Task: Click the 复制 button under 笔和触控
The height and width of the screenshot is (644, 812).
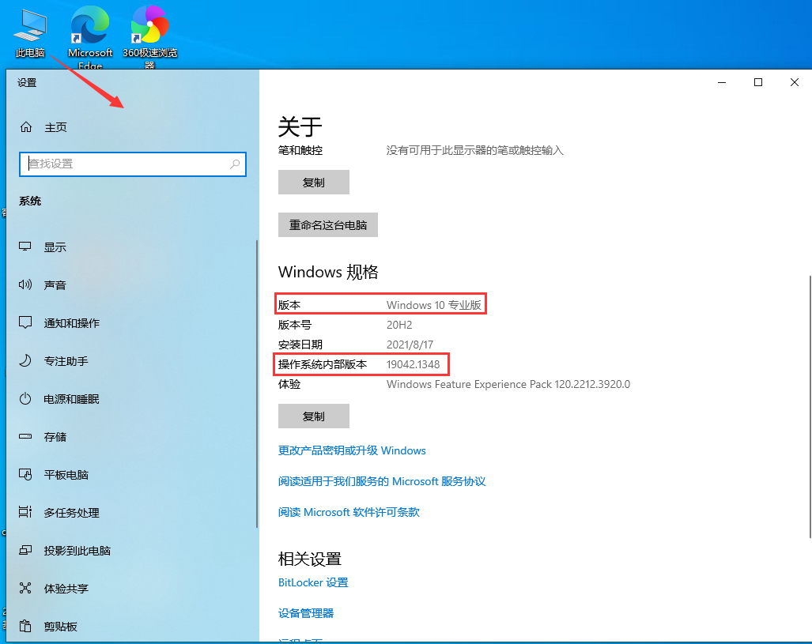Action: (314, 183)
